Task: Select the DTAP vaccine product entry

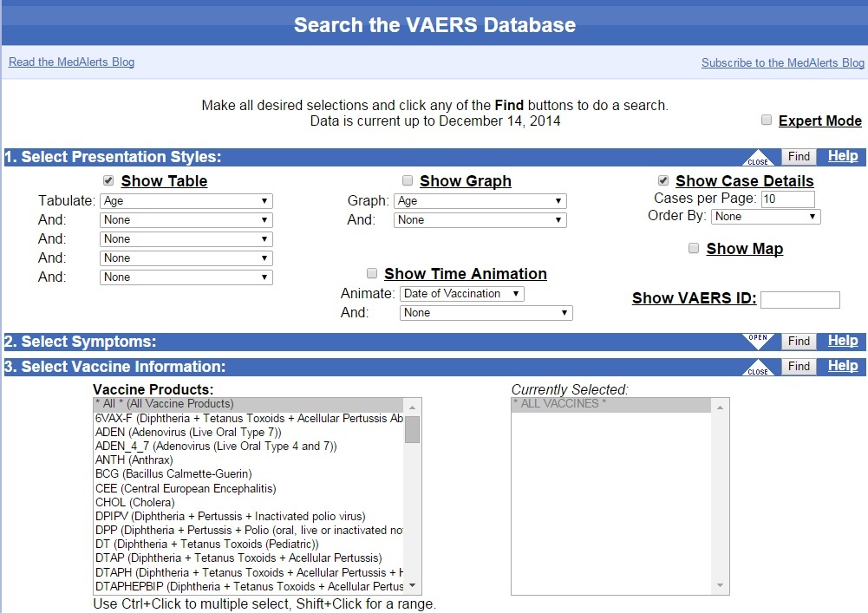Action: 249,558
